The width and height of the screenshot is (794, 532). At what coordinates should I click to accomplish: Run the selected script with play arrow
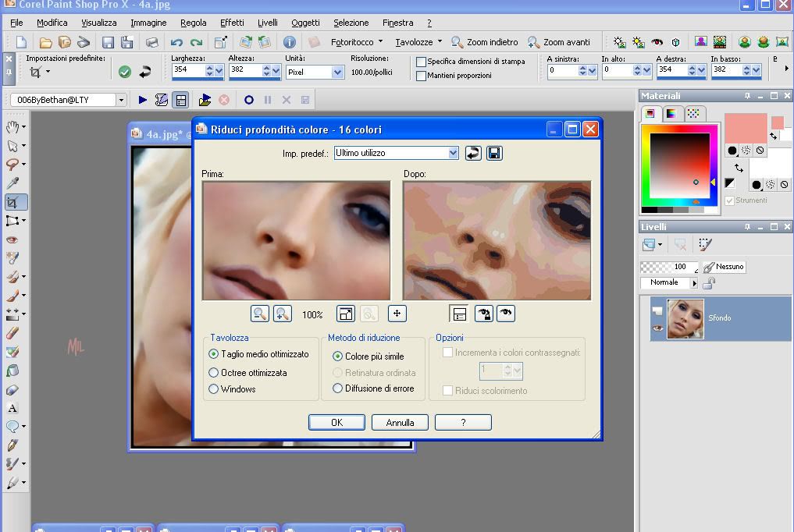143,100
